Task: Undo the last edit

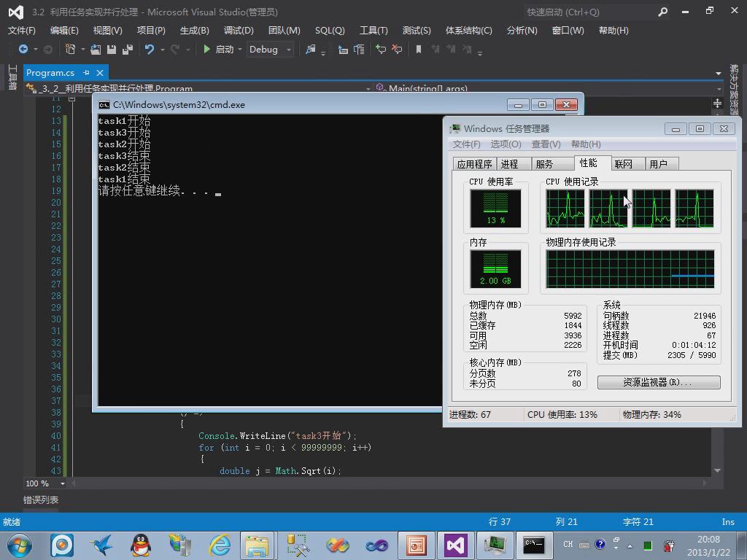Action: pos(150,49)
